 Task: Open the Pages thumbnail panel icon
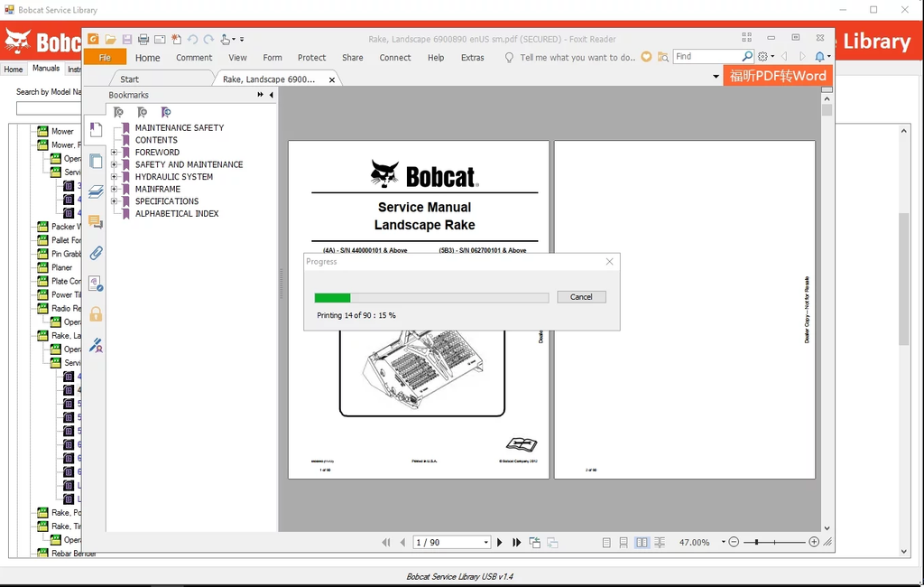coord(96,161)
